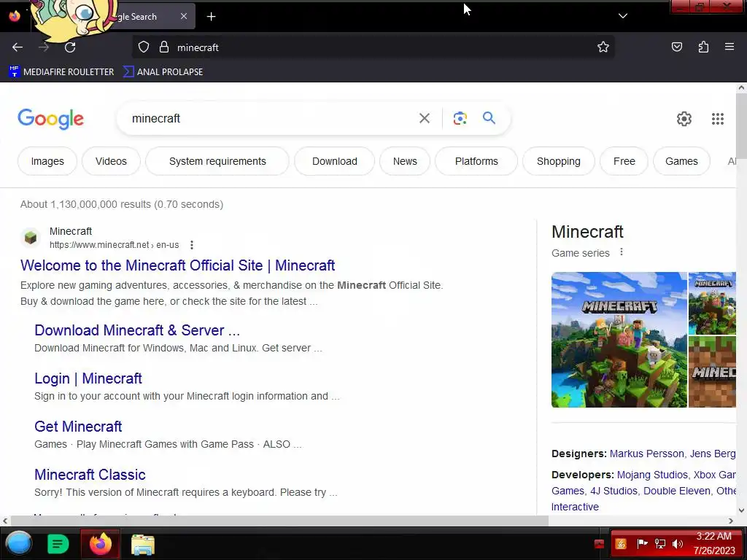Open Save to Pocket icon
The width and height of the screenshot is (747, 560).
pos(676,47)
